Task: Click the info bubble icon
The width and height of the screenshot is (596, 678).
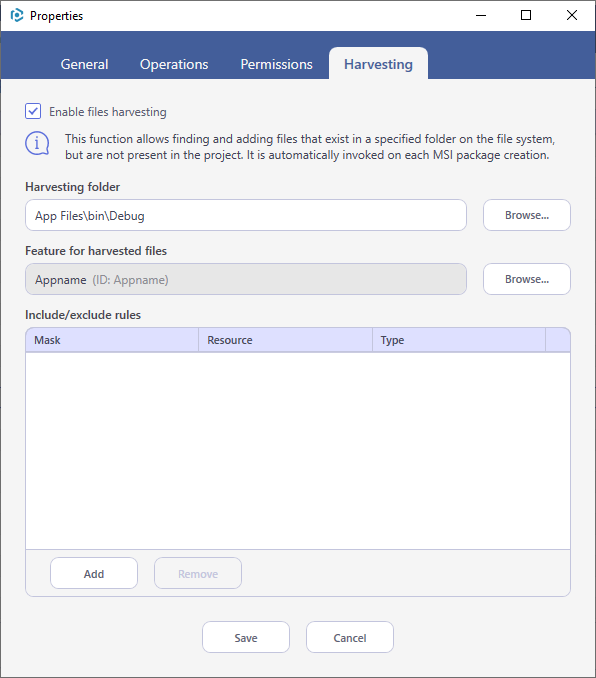Action: click(37, 144)
